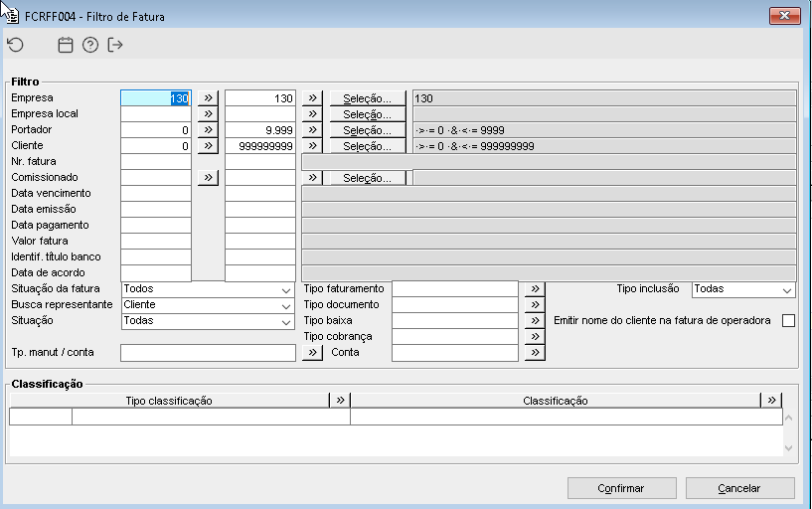Image resolution: width=812 pixels, height=509 pixels.
Task: Open lookup arrow for Tipo cobrança
Action: click(535, 337)
